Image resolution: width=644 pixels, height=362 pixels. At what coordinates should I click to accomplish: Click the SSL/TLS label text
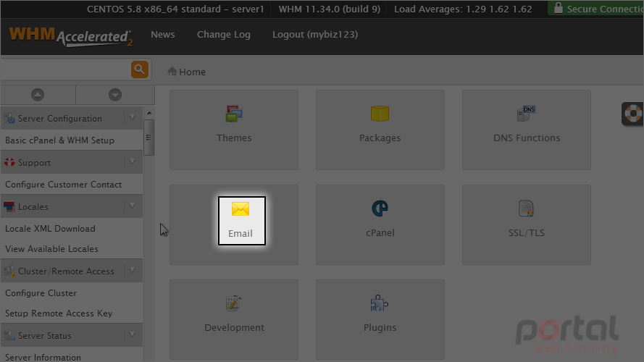(x=526, y=232)
